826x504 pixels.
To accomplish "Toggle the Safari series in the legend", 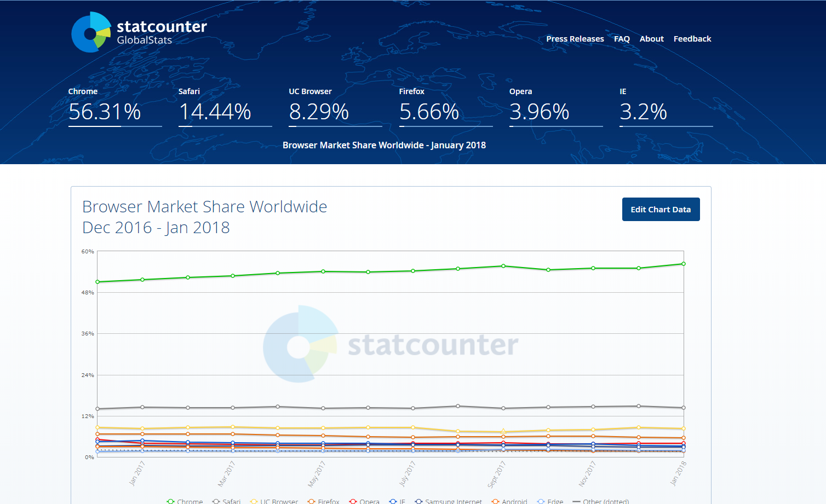I will click(x=227, y=501).
